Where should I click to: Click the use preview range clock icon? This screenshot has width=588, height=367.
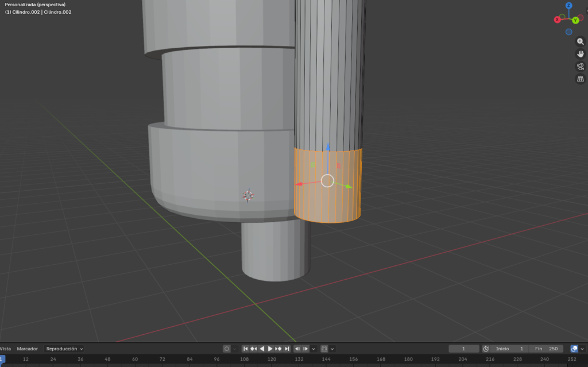tap(486, 349)
